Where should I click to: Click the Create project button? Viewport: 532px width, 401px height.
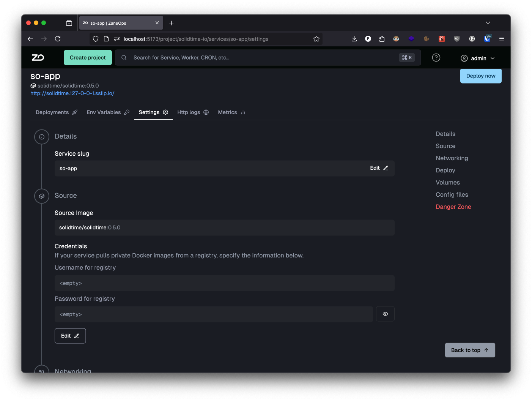coord(88,58)
